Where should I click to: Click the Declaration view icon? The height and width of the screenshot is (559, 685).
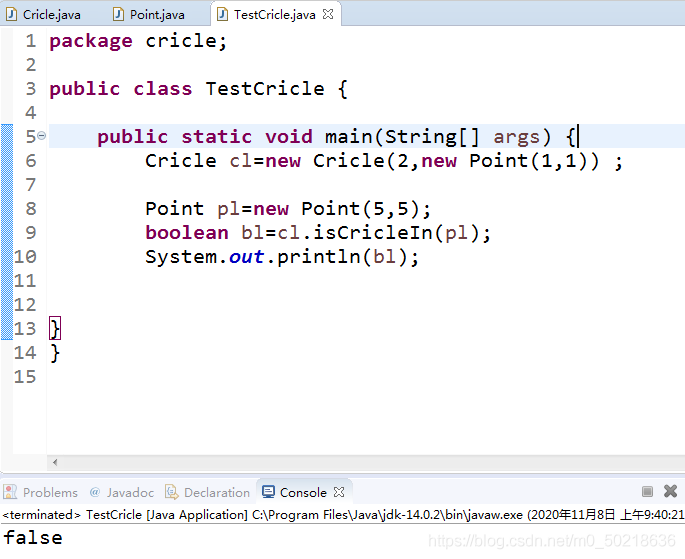172,492
